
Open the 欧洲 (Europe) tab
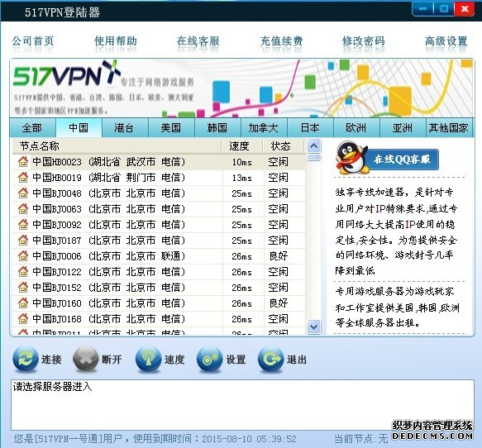click(x=356, y=127)
